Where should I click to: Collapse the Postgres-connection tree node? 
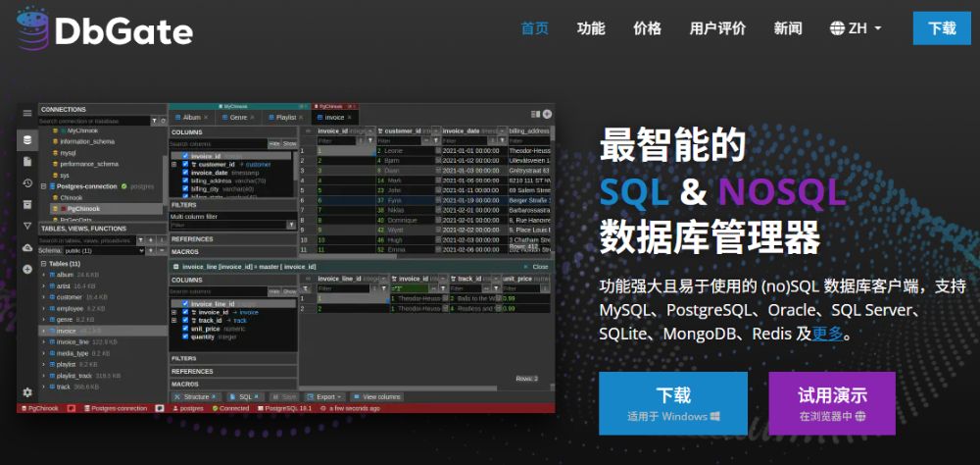tap(44, 186)
